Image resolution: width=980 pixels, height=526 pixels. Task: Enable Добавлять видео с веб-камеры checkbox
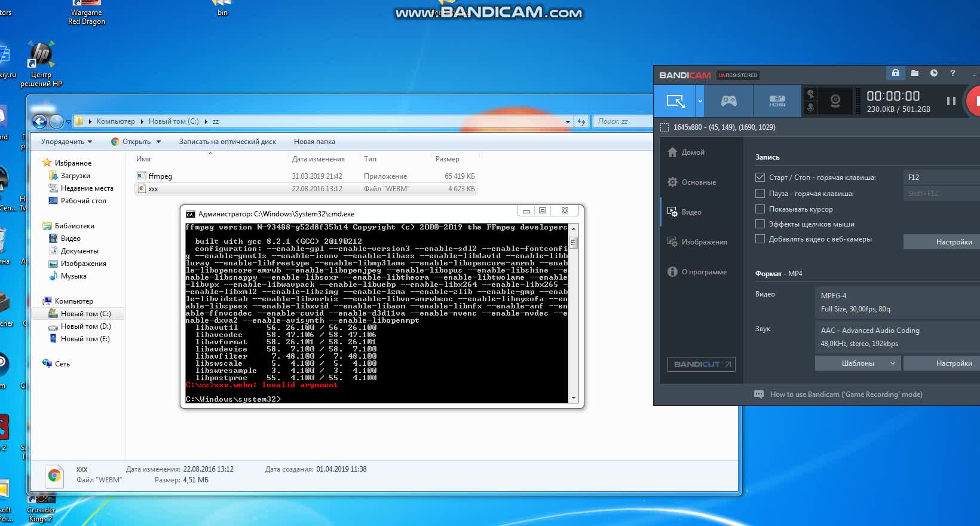pos(760,239)
